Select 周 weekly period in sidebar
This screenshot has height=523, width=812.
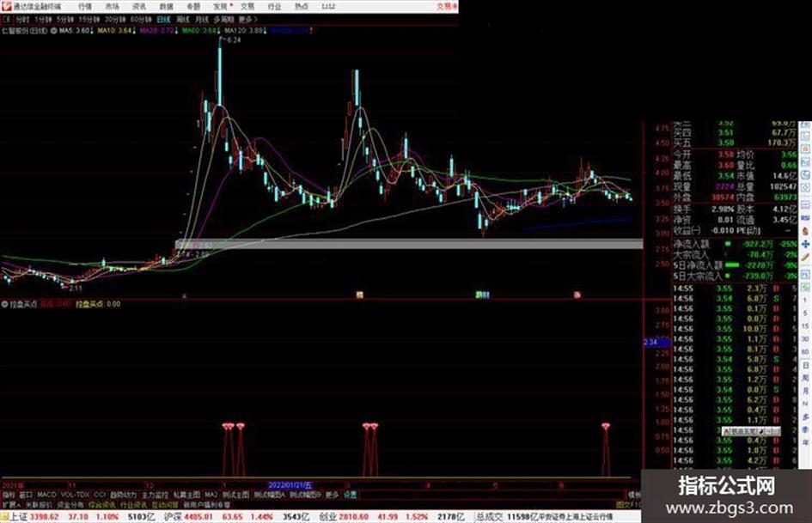(805, 379)
